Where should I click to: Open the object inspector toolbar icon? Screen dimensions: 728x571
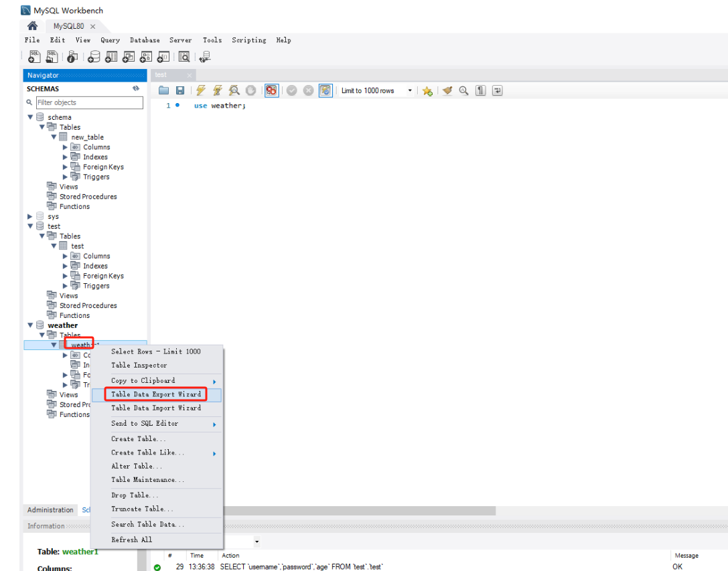point(72,57)
